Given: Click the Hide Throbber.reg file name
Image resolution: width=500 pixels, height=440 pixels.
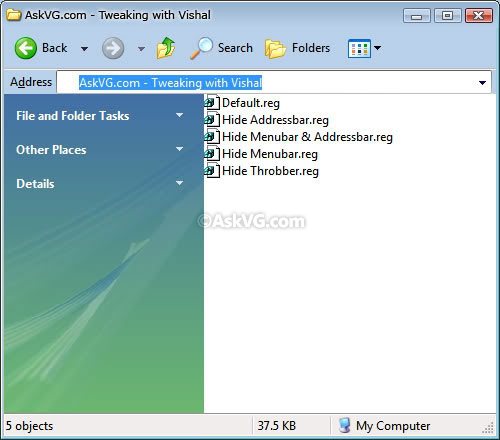Looking at the screenshot, I should click(x=270, y=171).
